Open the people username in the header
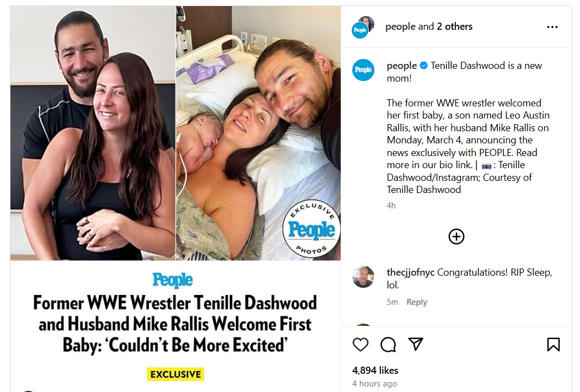Image resolution: width=580 pixels, height=392 pixels. (400, 26)
